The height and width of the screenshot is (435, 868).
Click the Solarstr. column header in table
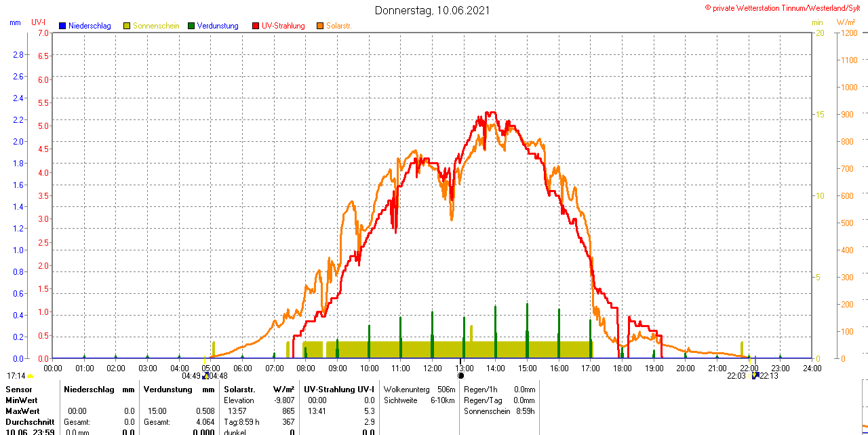click(x=239, y=390)
